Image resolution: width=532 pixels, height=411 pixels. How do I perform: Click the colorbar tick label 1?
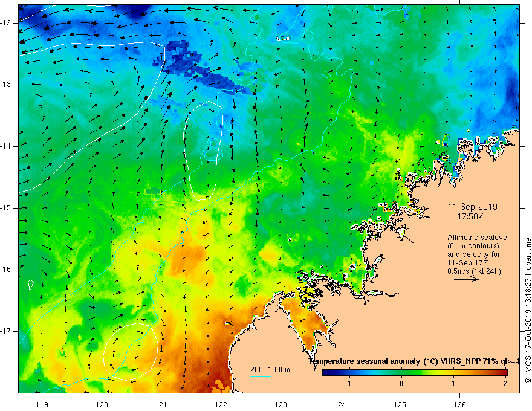453,384
